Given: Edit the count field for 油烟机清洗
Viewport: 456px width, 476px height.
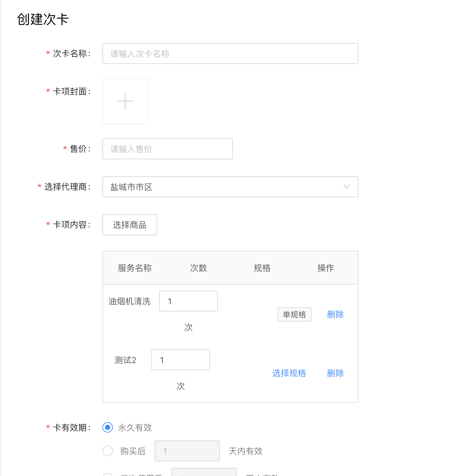Looking at the screenshot, I should 188,301.
